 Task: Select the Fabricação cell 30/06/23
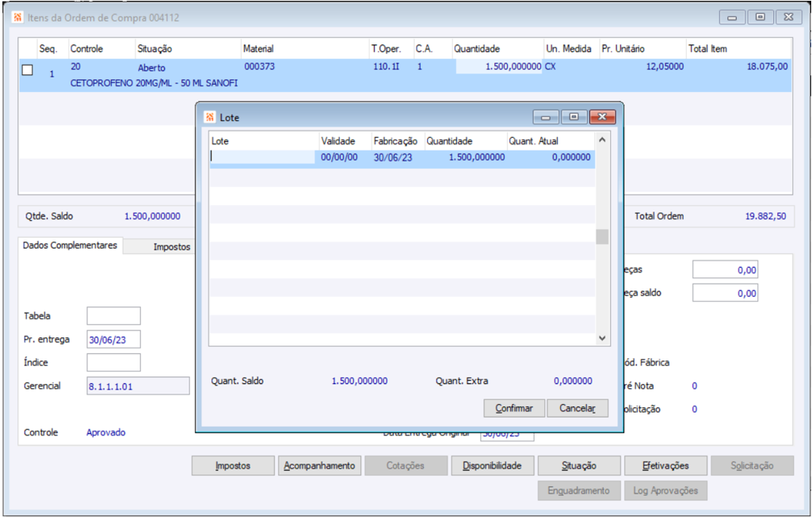tap(393, 158)
